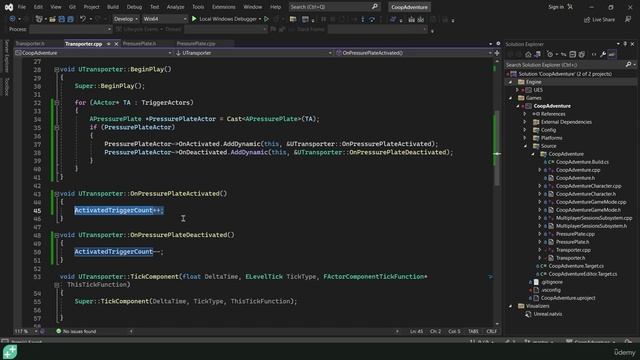640x360 pixels.
Task: Switch to the PressurePlate.cpp tab
Action: coord(196,44)
